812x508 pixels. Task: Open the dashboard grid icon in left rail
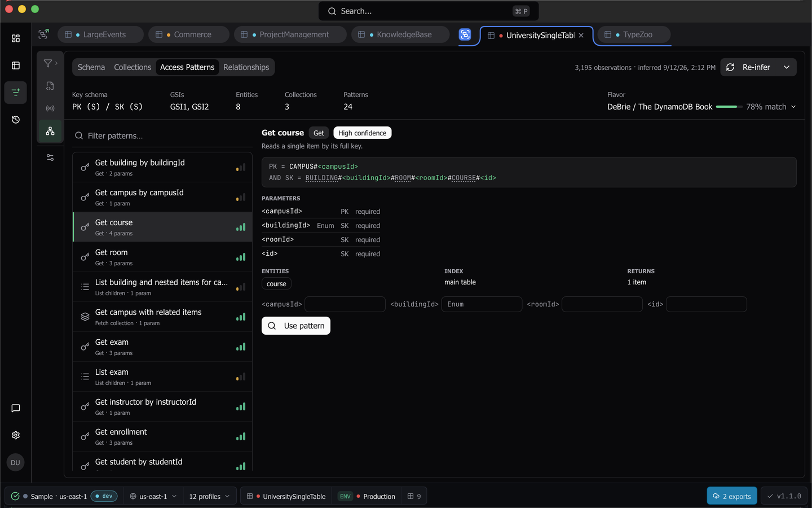coord(16,38)
